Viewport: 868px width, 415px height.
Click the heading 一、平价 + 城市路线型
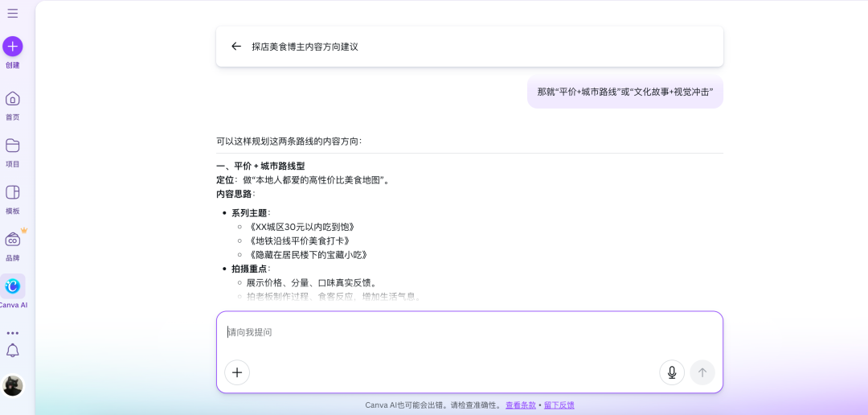[x=260, y=166]
